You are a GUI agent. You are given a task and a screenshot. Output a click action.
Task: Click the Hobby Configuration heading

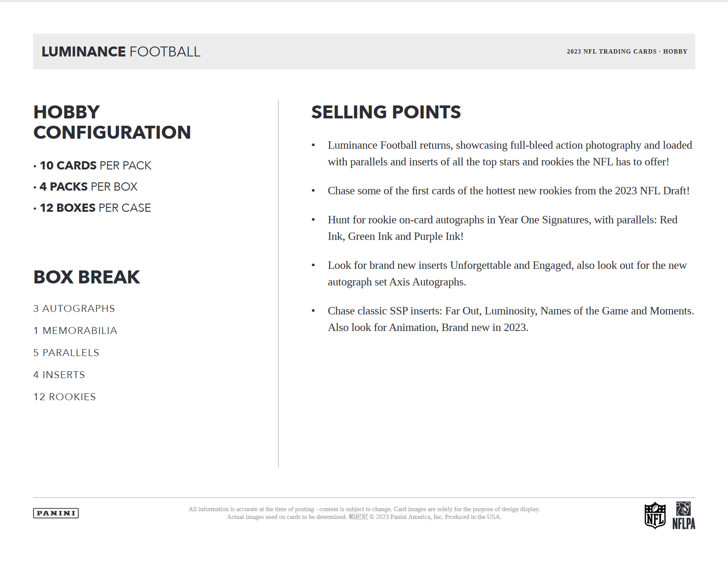coord(112,122)
